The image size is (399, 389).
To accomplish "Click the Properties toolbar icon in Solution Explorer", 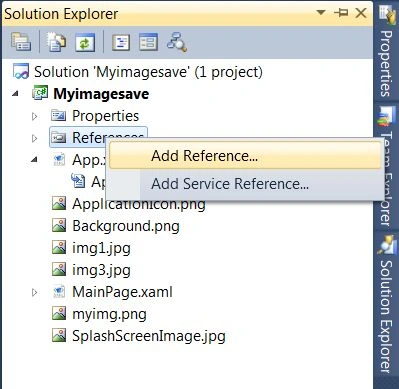I will (21, 42).
